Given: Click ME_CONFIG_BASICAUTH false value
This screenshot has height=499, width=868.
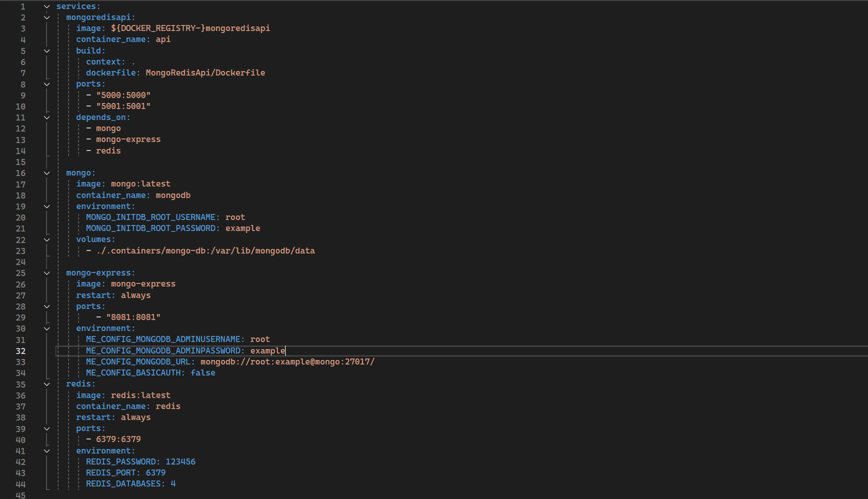Looking at the screenshot, I should pos(203,372).
